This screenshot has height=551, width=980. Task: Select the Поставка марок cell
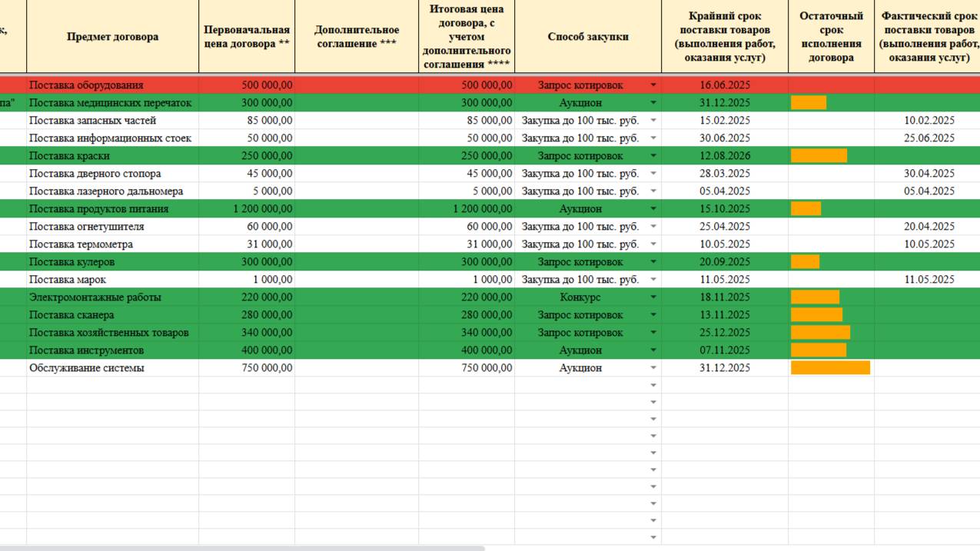tap(113, 280)
